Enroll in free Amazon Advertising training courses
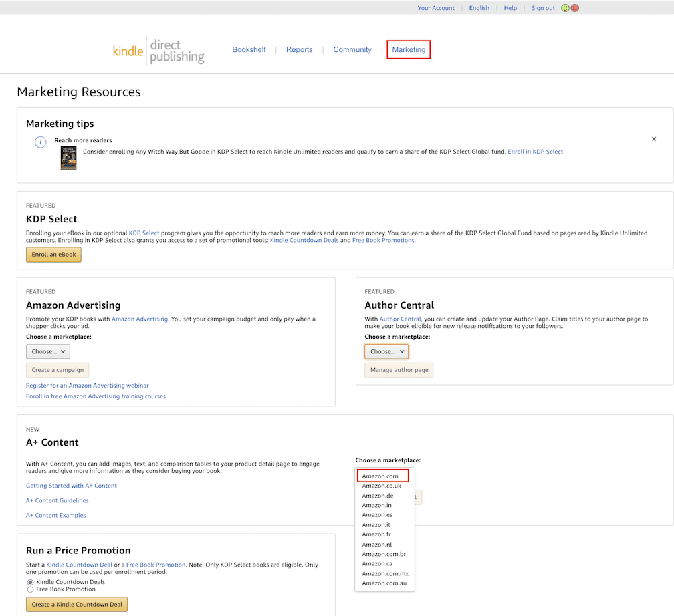 tap(96, 396)
